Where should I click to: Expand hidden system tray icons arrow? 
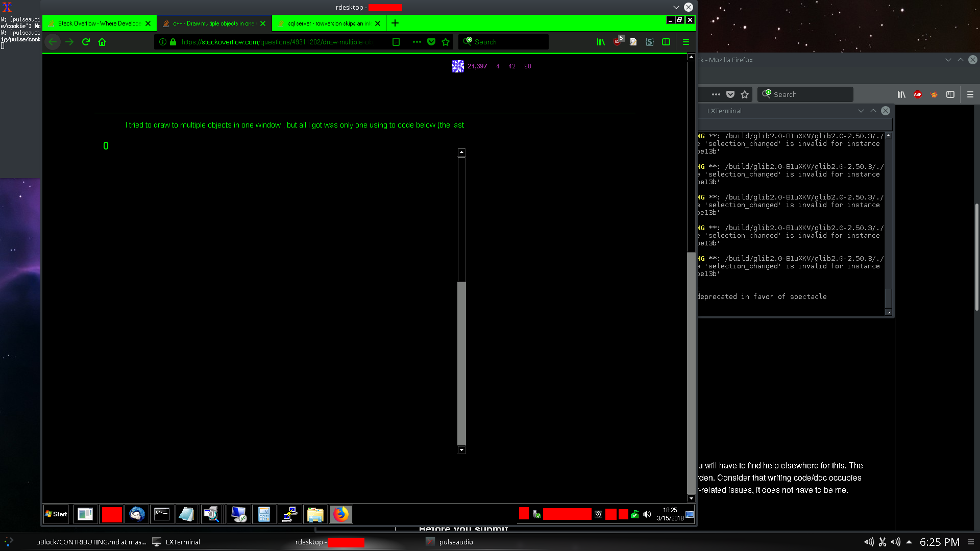coord(909,542)
